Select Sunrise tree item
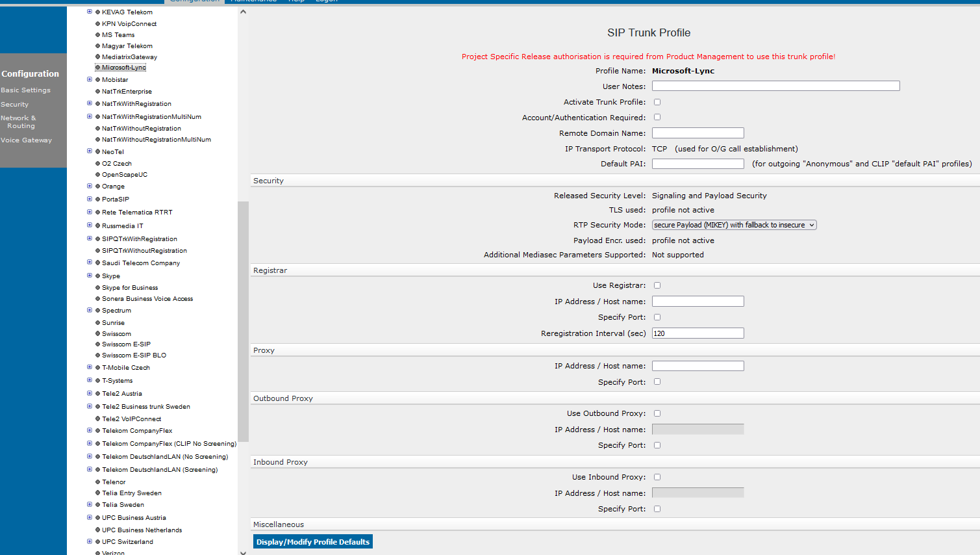Image resolution: width=980 pixels, height=555 pixels. click(113, 323)
